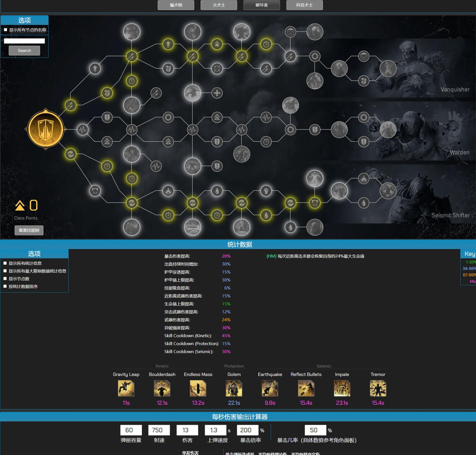Focus the node search text field

(25, 41)
